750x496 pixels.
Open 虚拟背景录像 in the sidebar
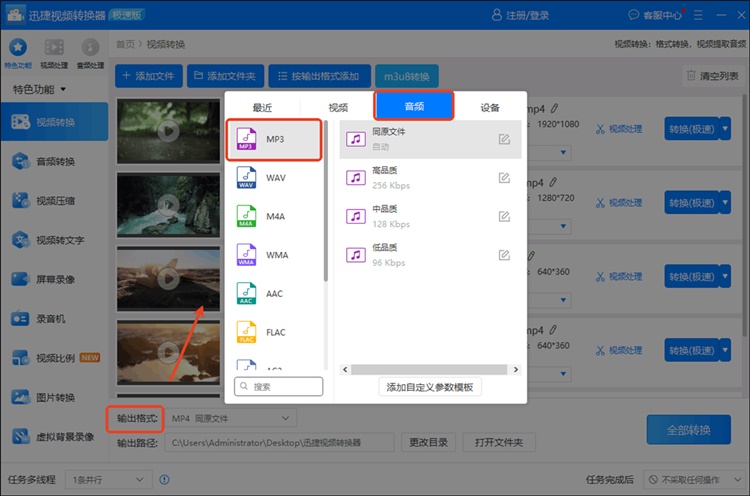(54, 436)
